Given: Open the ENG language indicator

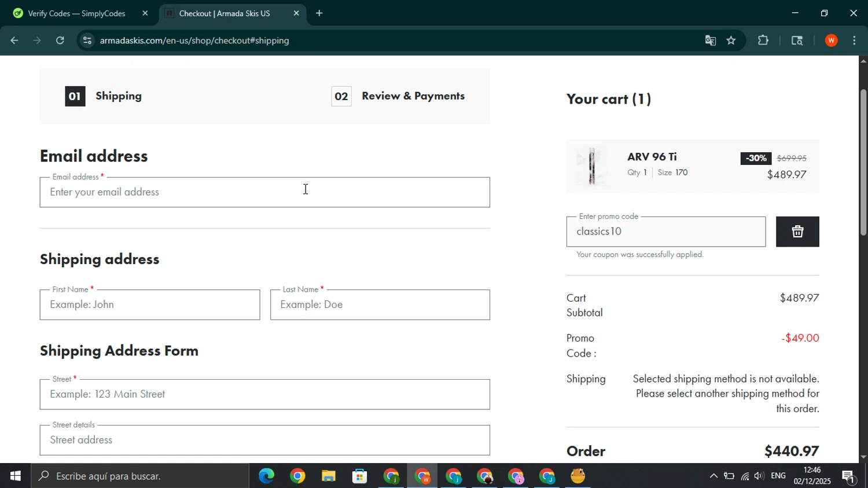Looking at the screenshot, I should click(778, 476).
